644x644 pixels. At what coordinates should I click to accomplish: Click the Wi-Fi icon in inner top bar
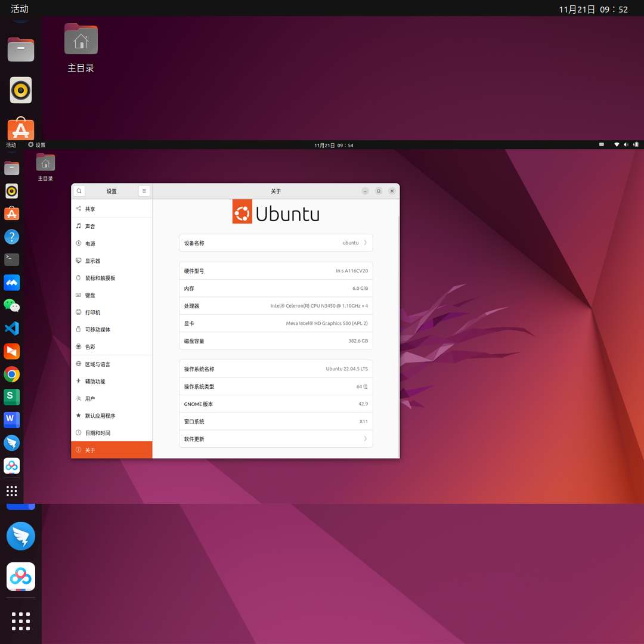[617, 144]
